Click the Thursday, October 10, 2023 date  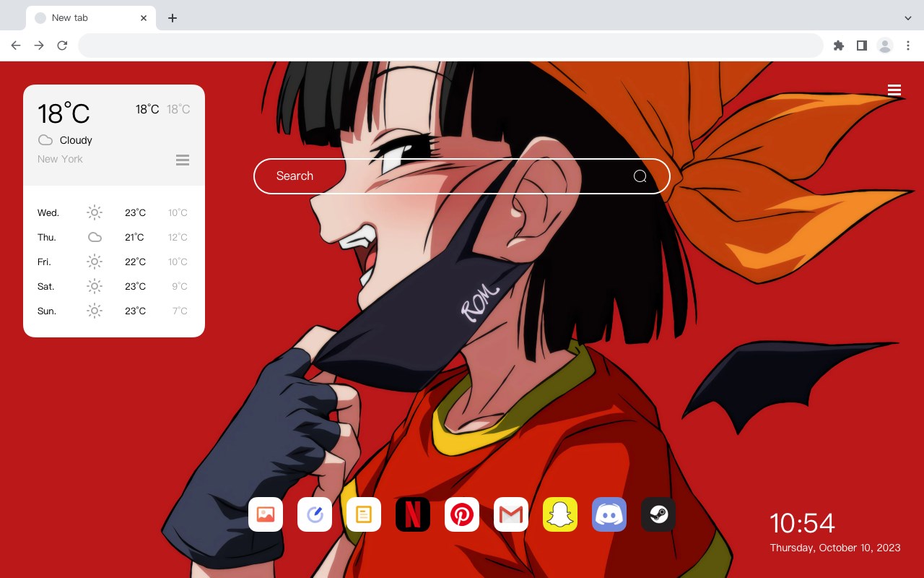pyautogui.click(x=835, y=548)
